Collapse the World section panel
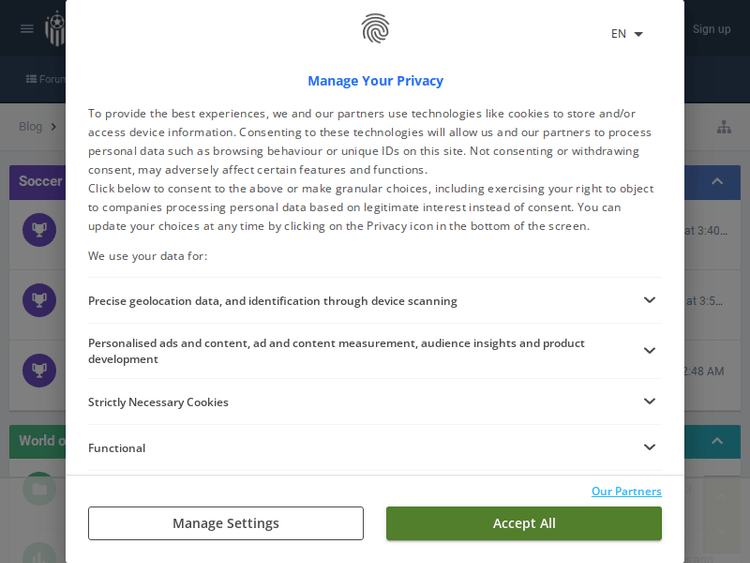 (717, 441)
